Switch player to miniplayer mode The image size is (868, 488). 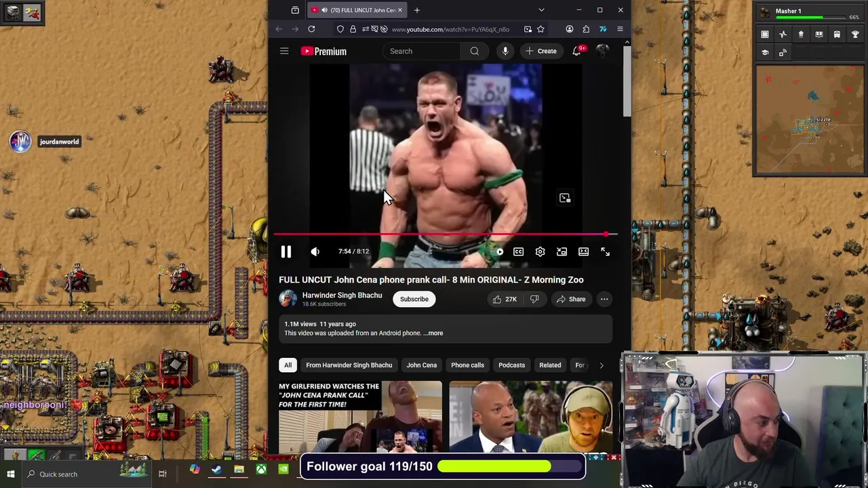(x=561, y=251)
